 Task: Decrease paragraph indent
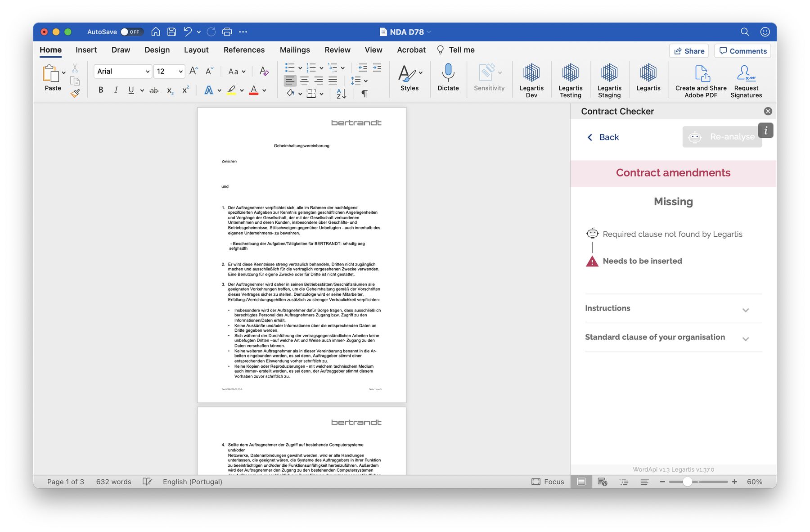coord(363,68)
